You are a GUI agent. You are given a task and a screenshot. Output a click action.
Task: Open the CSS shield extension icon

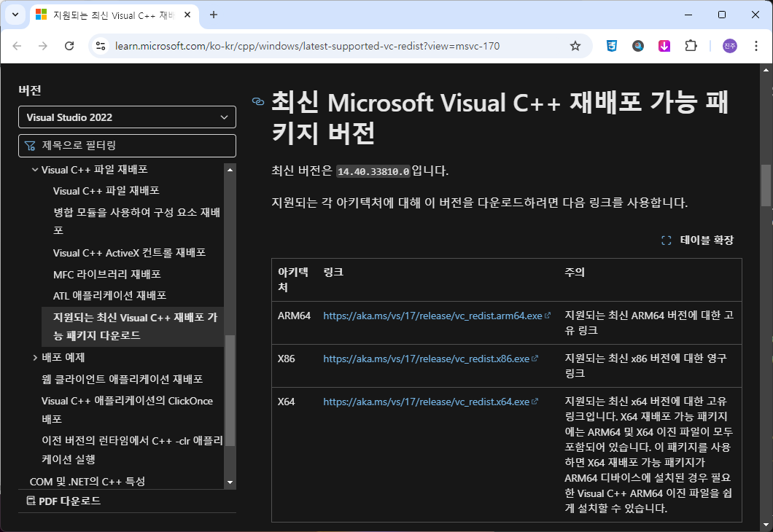tap(612, 46)
